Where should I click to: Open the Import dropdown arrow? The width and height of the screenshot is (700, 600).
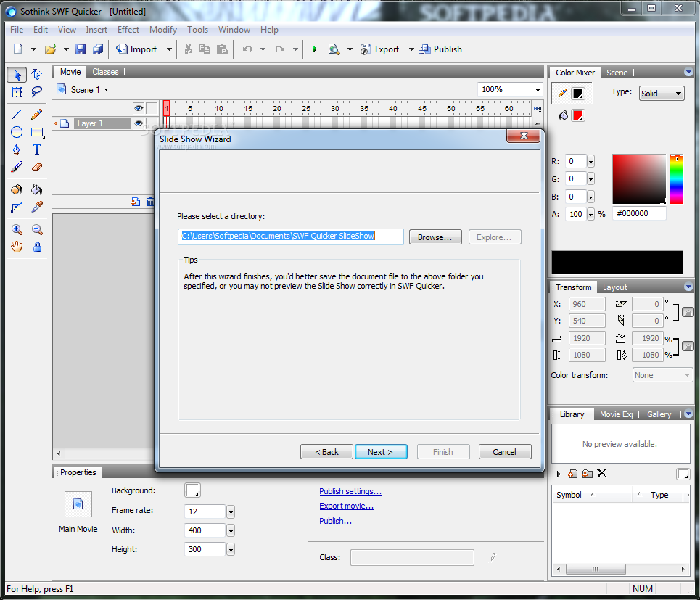pos(169,49)
